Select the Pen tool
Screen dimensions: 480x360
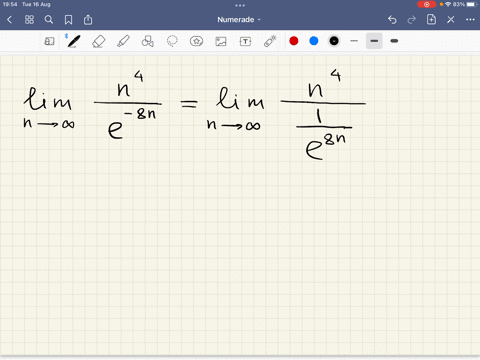(x=73, y=41)
